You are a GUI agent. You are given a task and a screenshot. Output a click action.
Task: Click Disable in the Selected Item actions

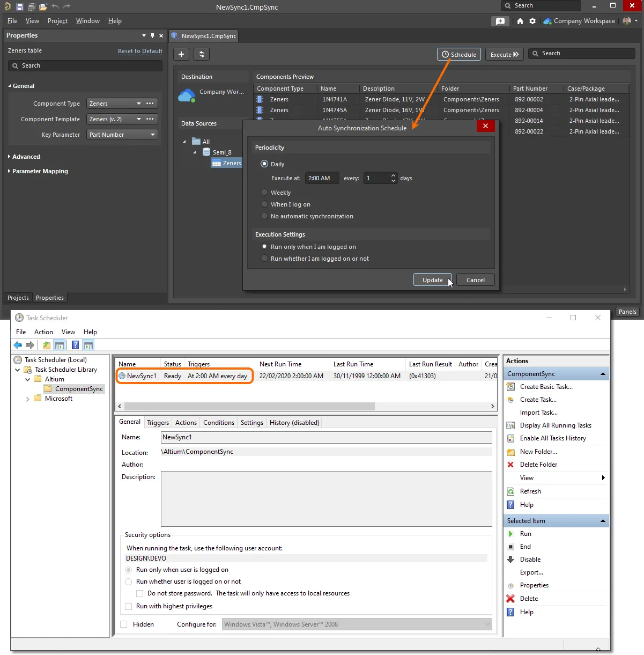[x=530, y=560]
